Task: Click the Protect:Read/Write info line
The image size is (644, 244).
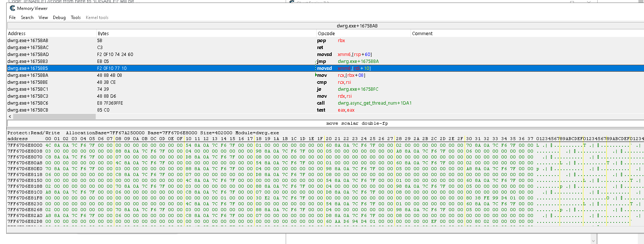Action: [x=143, y=133]
